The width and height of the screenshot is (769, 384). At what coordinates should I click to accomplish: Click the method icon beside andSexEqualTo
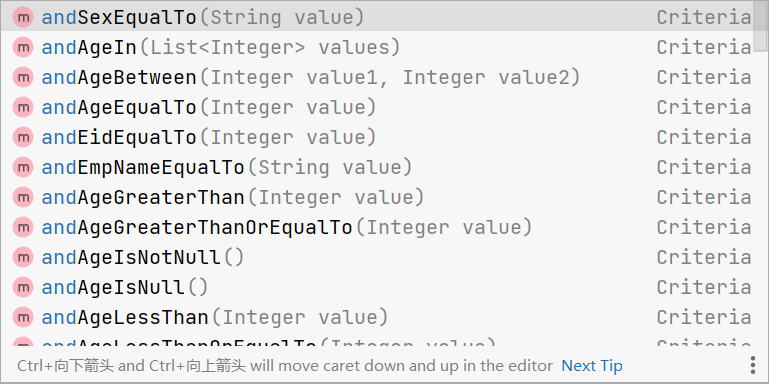23,18
